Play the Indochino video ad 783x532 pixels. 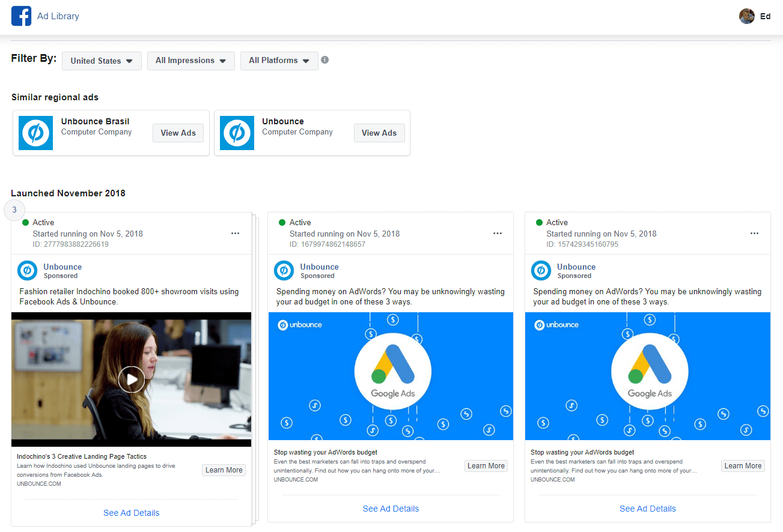pos(131,379)
